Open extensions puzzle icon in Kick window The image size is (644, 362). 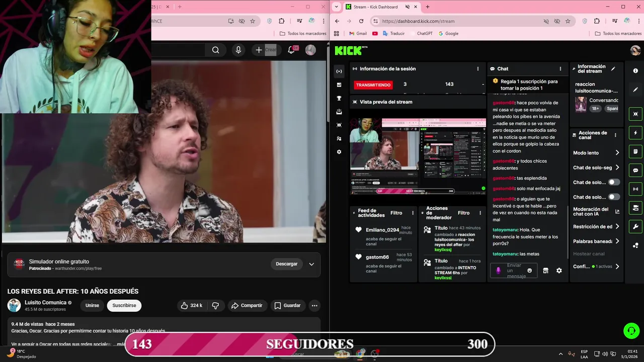point(597,21)
